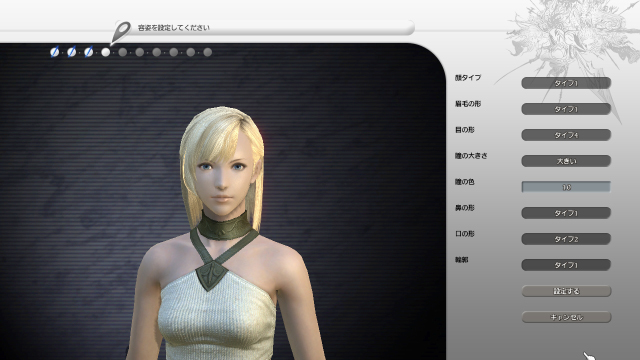Screen dimensions: 640x360
Task: Toggle the 瞳の大きさ option showing 大きい
Action: [566, 161]
